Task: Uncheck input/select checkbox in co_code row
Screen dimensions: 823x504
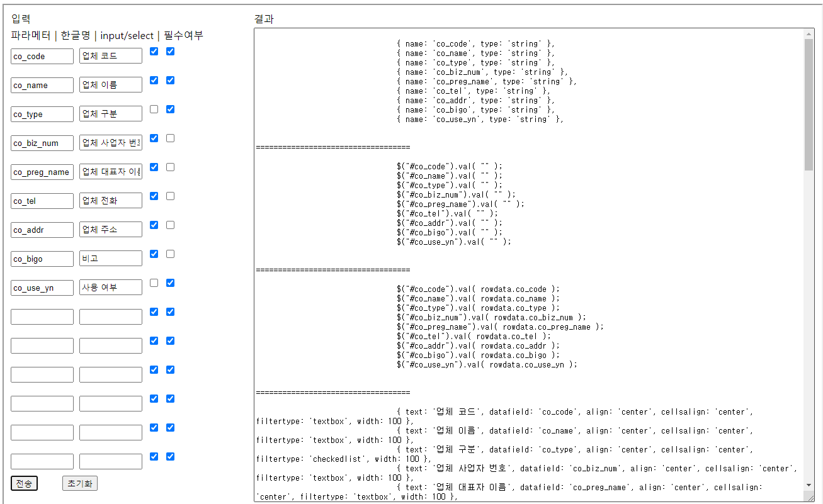Action: pyautogui.click(x=154, y=52)
